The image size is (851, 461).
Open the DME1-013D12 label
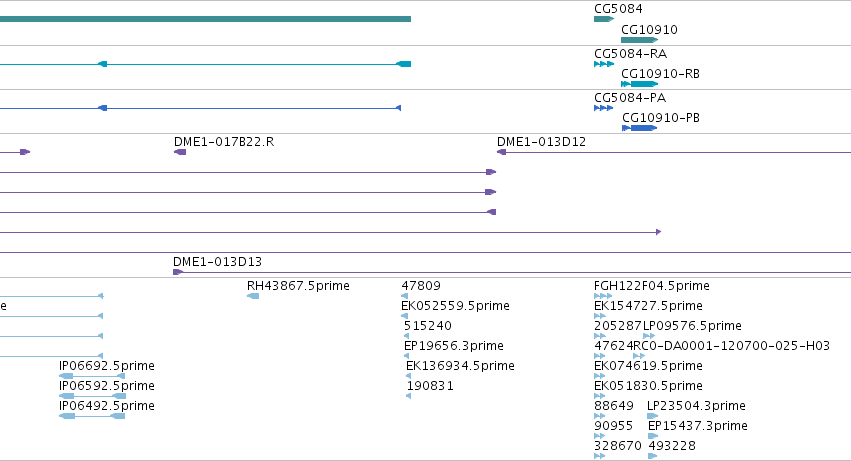click(541, 142)
